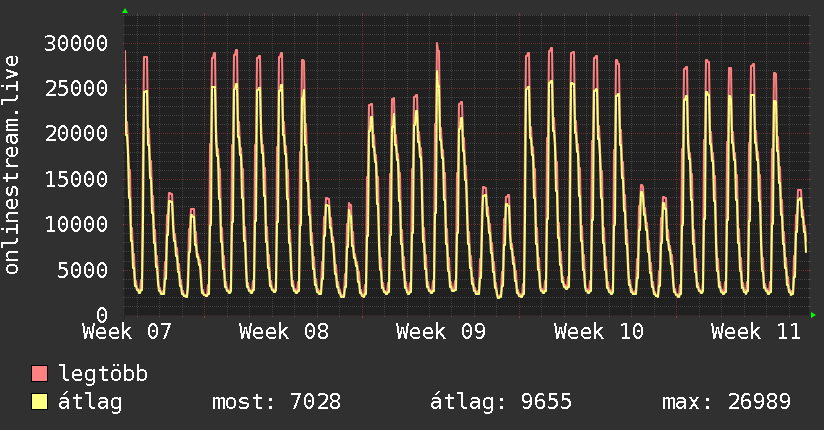Click the Week 11 axis label
This screenshot has height=430, width=824.
[x=756, y=332]
